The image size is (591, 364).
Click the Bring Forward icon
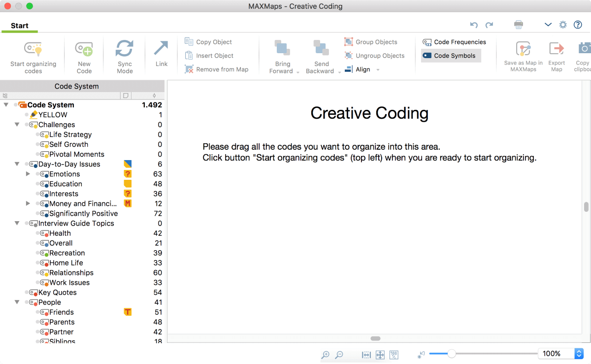tap(282, 48)
